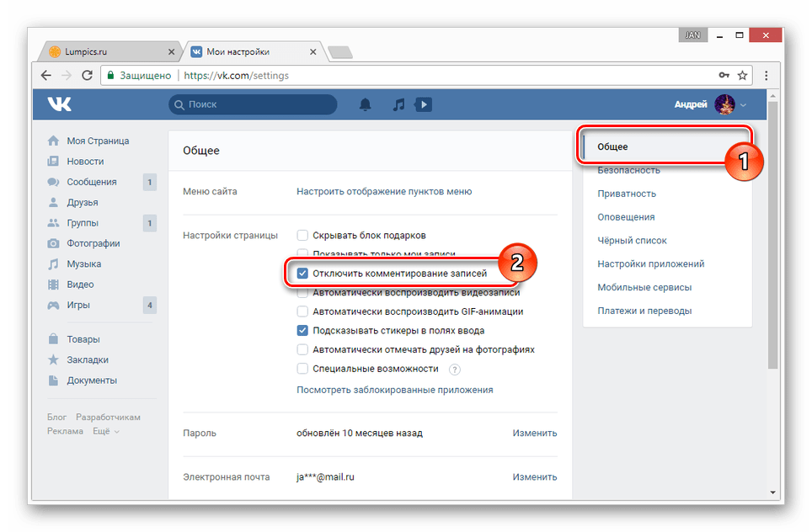Toggle Автоматически воспроизводить видеозаписи checkbox
Viewport: 812px width, 532px height.
point(302,294)
